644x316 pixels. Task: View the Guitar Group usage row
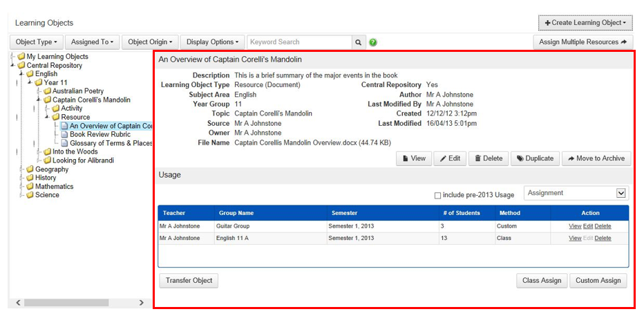pos(574,226)
